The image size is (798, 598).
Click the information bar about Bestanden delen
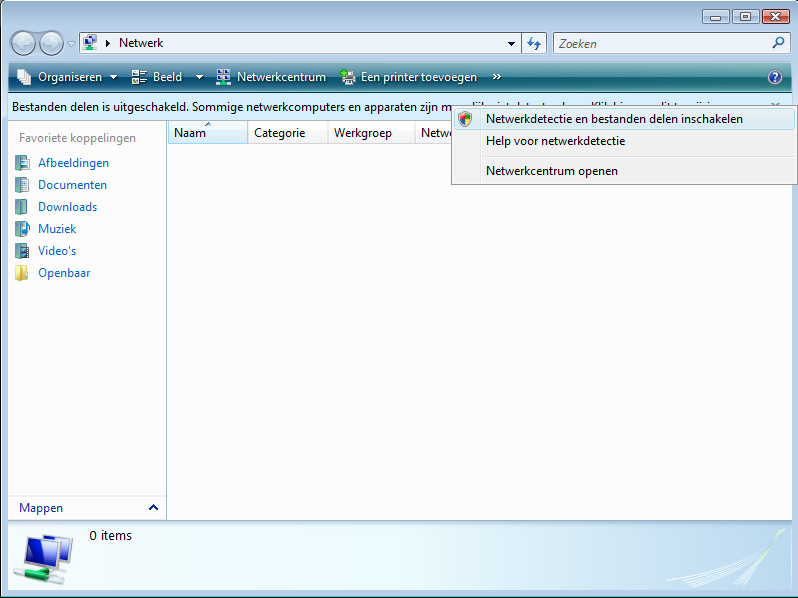click(229, 107)
